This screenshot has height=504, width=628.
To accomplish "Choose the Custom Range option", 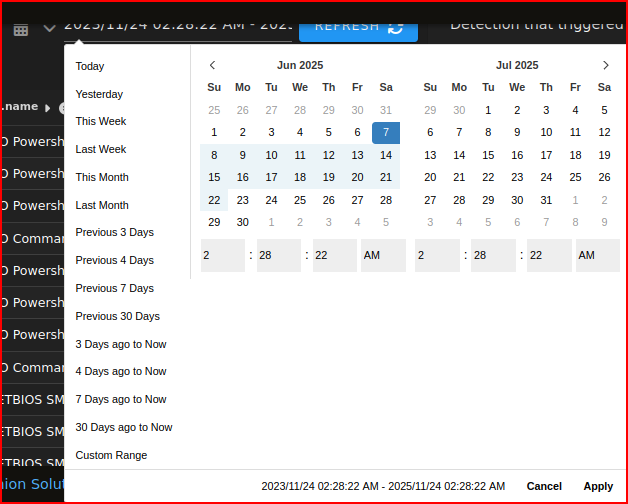I will click(111, 455).
